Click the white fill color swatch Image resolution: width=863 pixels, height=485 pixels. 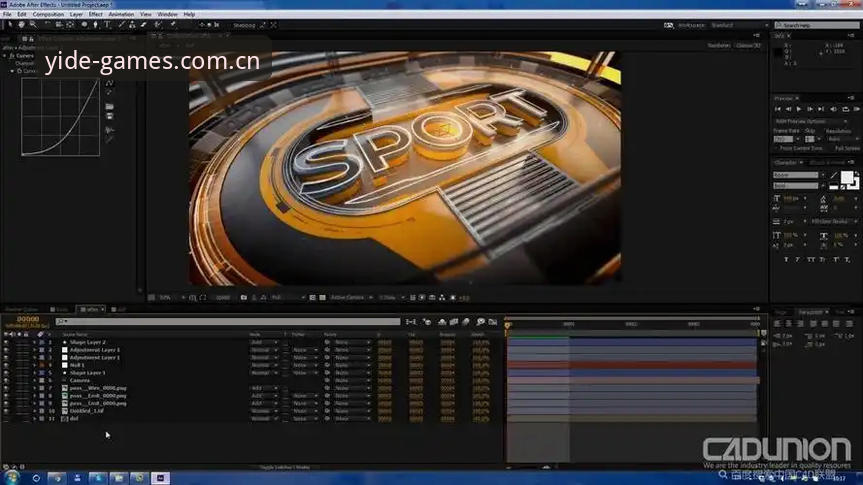[847, 177]
